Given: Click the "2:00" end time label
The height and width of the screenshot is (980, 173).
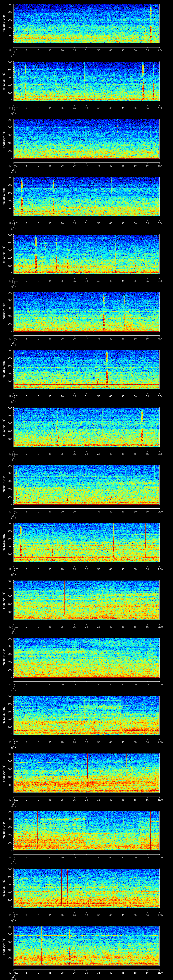Looking at the screenshot, I should click(x=160, y=50).
